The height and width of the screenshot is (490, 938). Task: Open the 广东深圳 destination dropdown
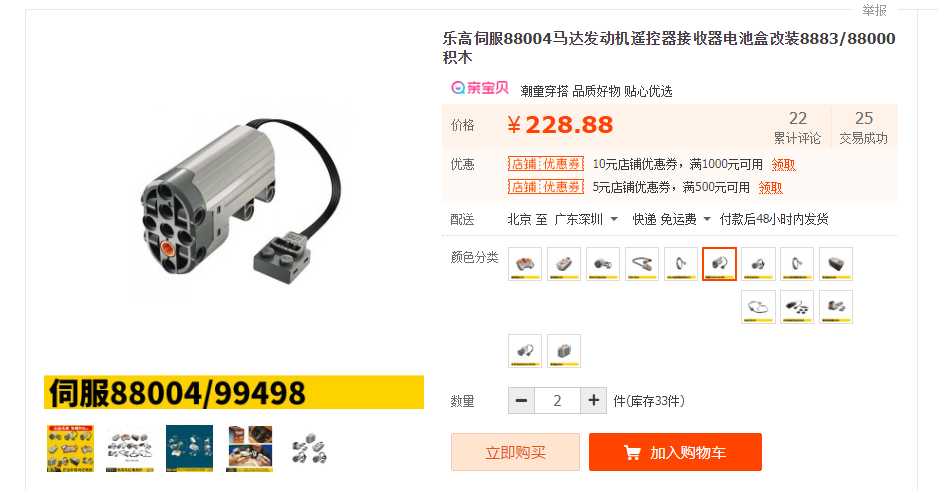point(586,220)
